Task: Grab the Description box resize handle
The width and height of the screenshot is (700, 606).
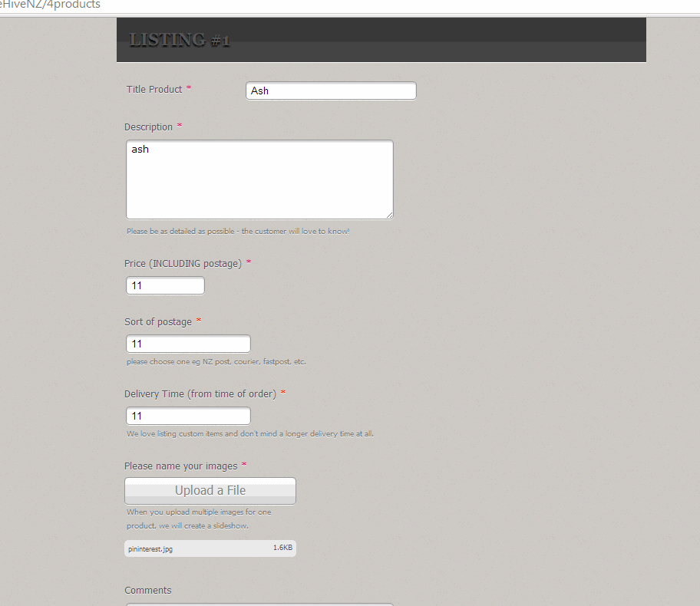Action: (389, 215)
